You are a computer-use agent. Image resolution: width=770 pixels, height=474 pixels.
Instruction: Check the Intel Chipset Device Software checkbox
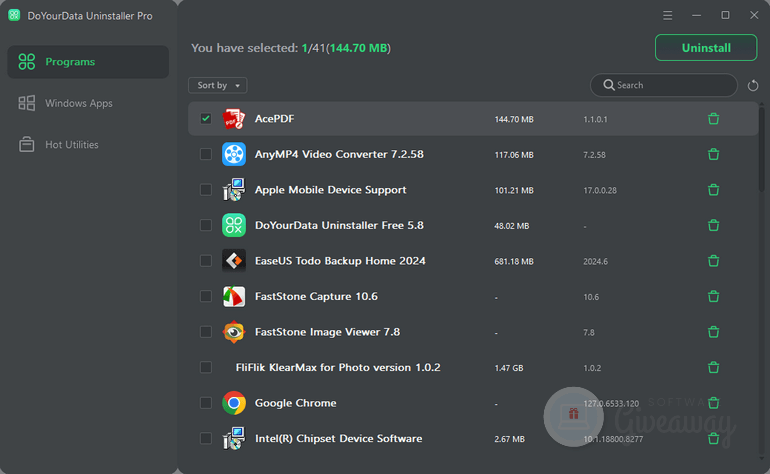point(206,438)
